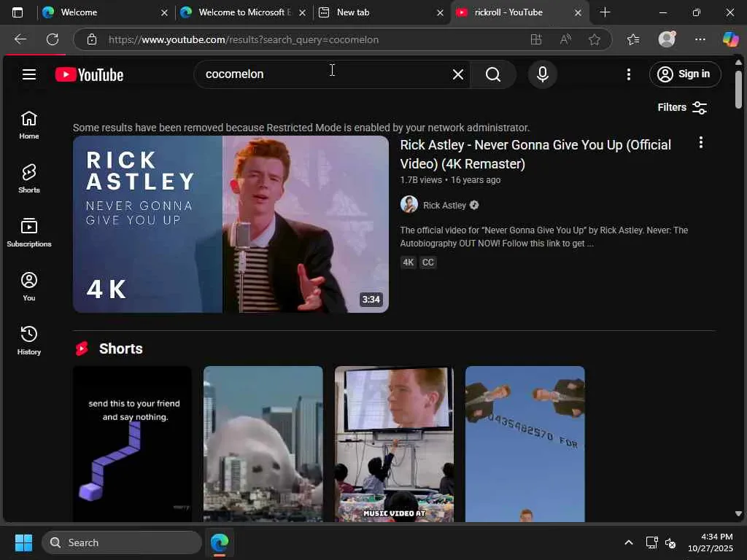747x560 pixels.
Task: Click the Shorts section logo icon
Action: click(82, 349)
